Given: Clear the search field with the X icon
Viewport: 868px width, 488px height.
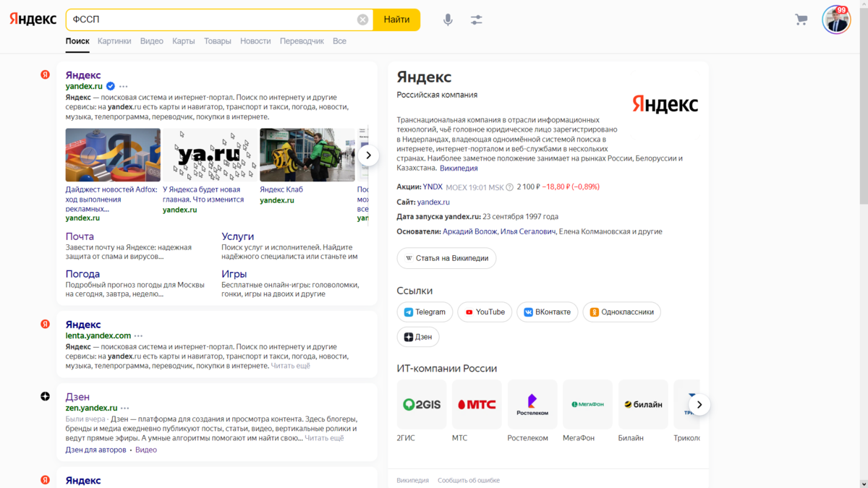Looking at the screenshot, I should (363, 20).
